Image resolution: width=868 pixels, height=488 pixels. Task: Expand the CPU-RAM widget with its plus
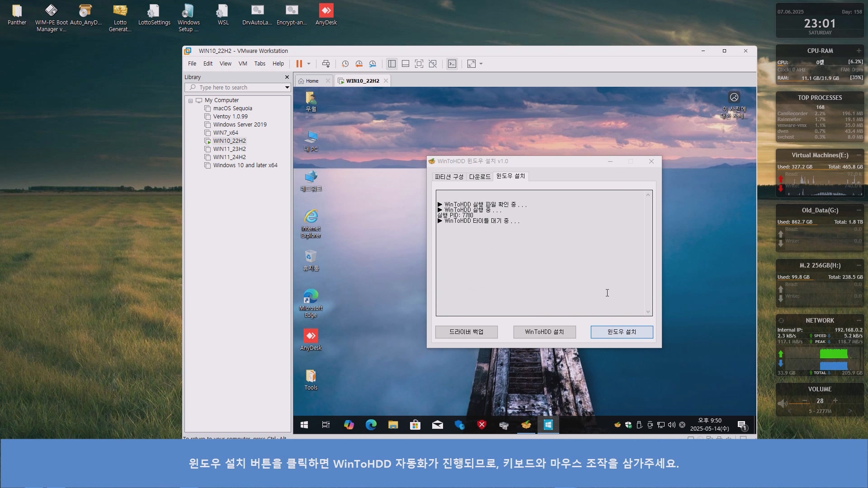pyautogui.click(x=859, y=51)
